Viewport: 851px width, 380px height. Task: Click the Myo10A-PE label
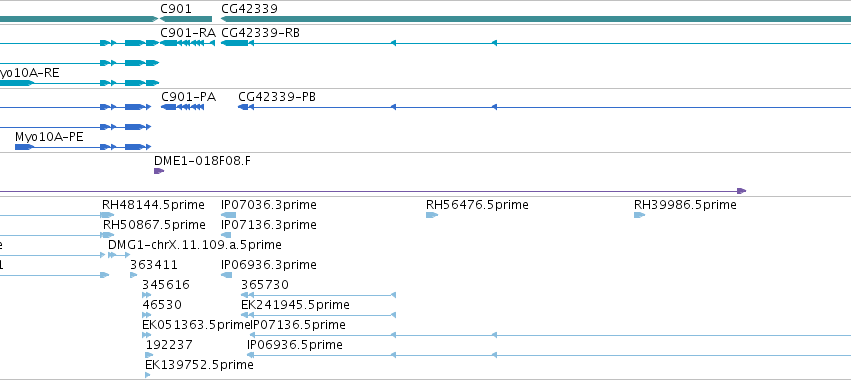49,137
